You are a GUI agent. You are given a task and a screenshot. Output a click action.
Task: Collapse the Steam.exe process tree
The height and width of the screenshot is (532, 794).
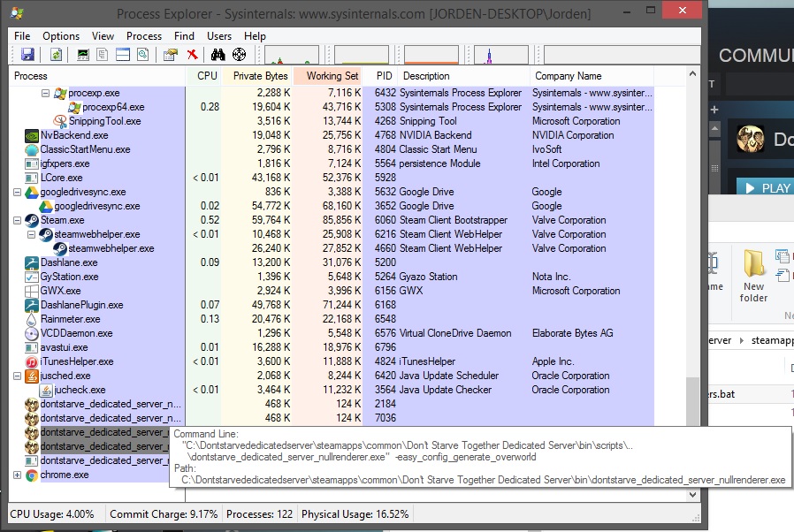pos(18,220)
